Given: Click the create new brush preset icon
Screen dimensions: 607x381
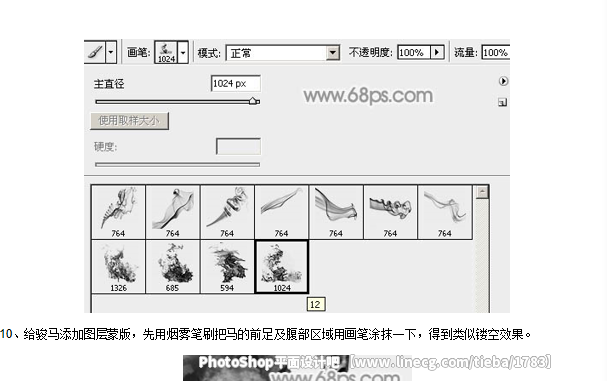Looking at the screenshot, I should (x=502, y=103).
